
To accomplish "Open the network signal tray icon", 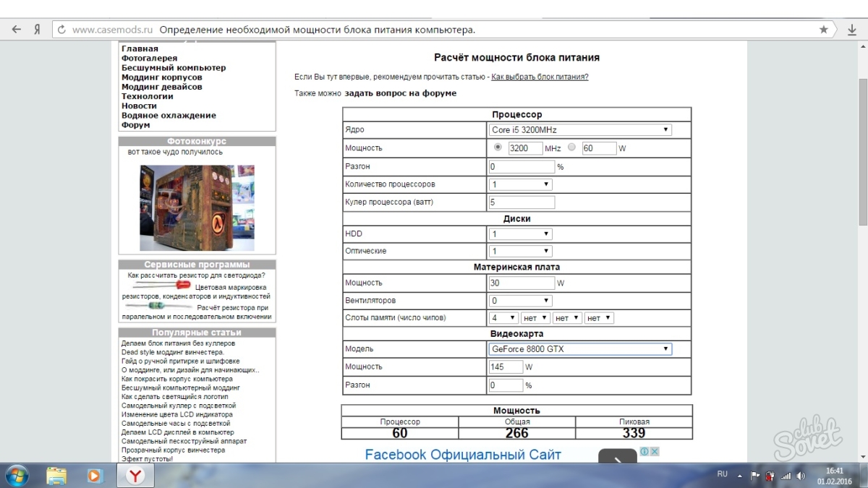I will [786, 476].
